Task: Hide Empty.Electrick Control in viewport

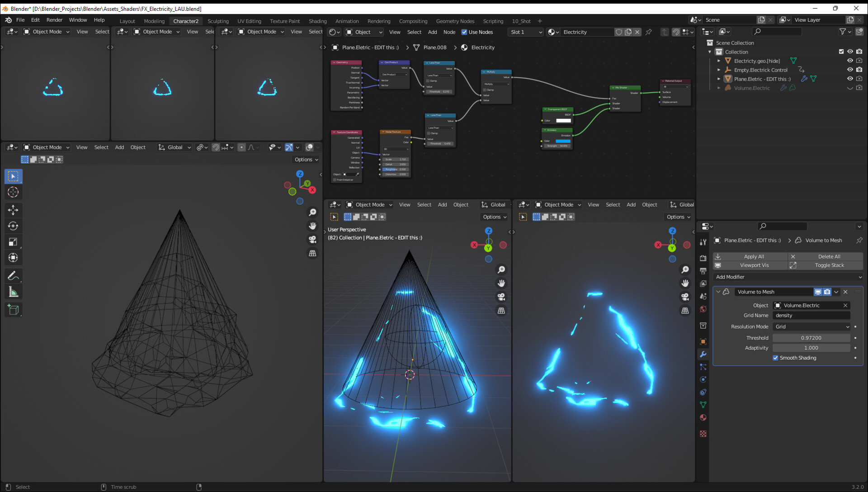Action: coord(850,70)
